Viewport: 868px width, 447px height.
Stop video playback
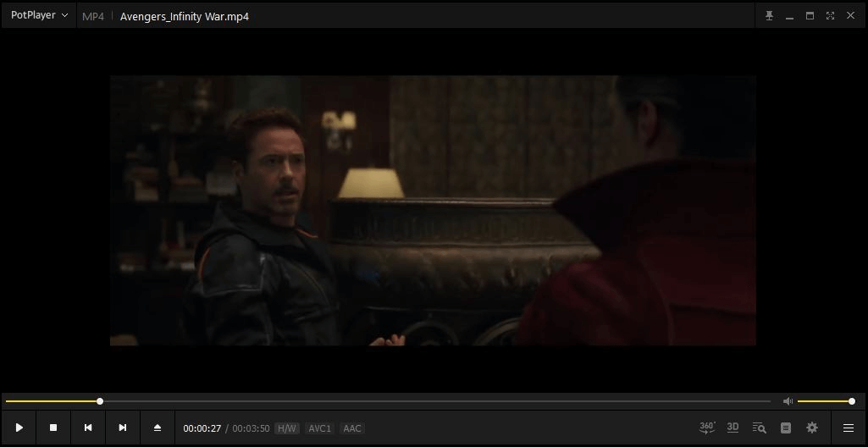click(x=53, y=428)
